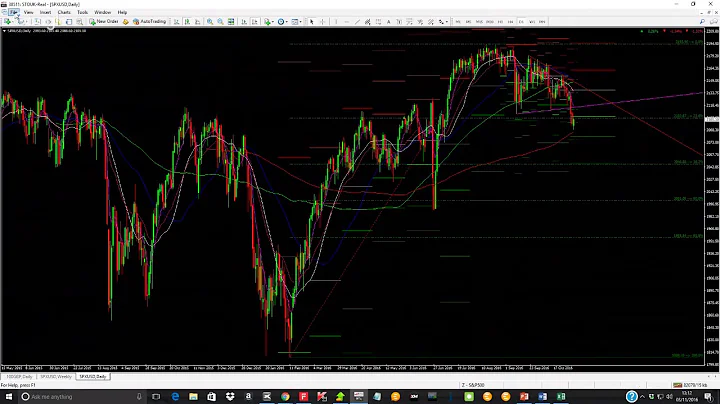Open the View menu

pyautogui.click(x=28, y=12)
